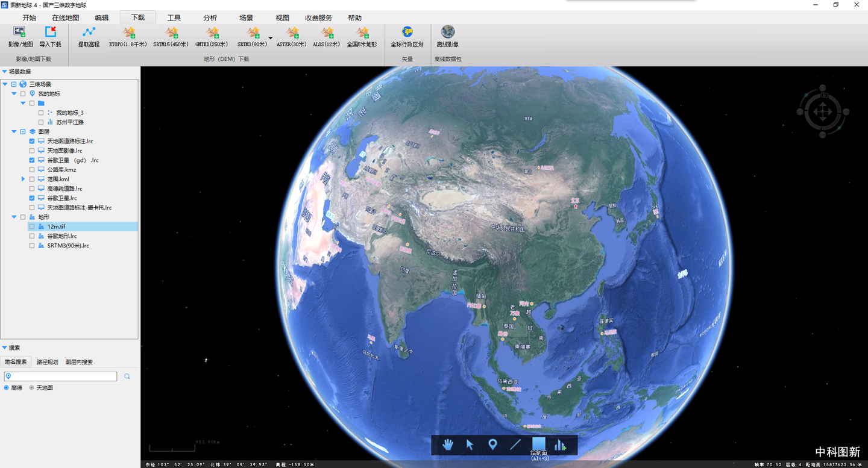
Task: Click the 全国5米地形 download button
Action: coord(362,37)
